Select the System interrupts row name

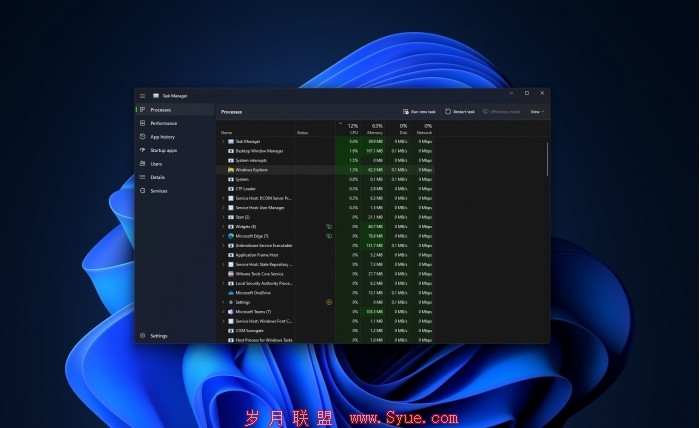coord(251,161)
